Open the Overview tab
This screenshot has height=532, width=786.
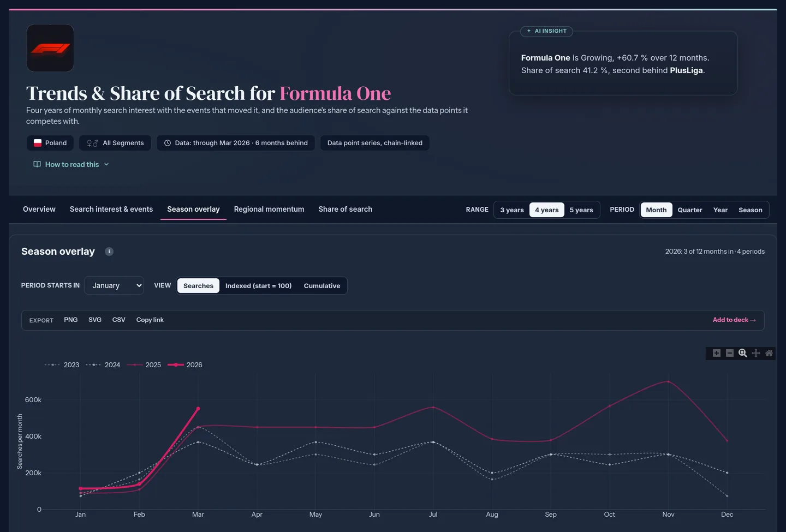[x=39, y=209]
